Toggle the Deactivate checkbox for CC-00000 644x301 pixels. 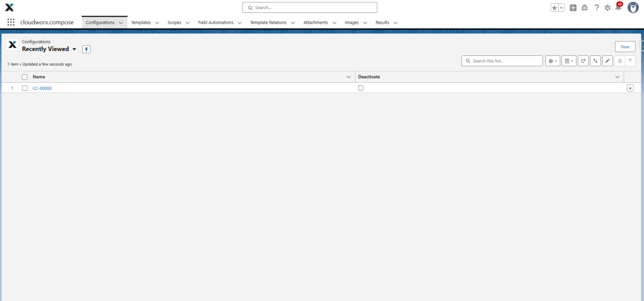pyautogui.click(x=361, y=88)
